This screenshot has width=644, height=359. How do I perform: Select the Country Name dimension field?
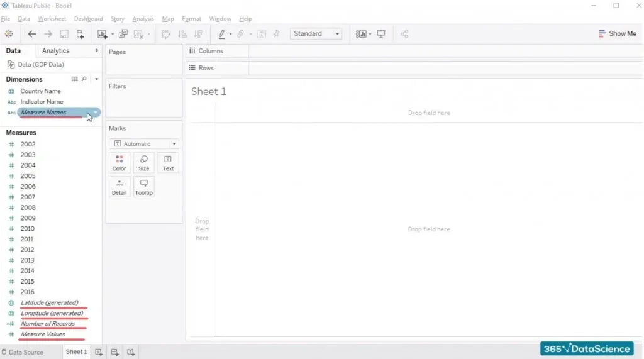pos(40,91)
